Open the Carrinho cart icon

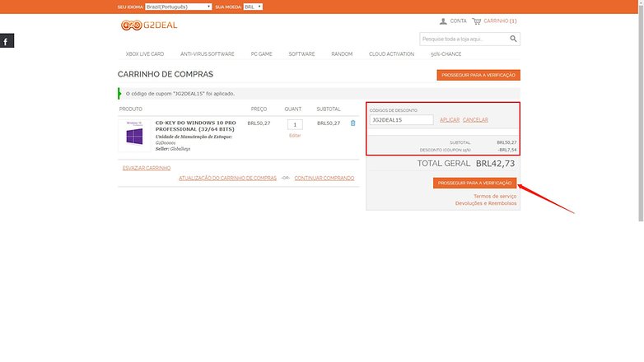point(477,21)
